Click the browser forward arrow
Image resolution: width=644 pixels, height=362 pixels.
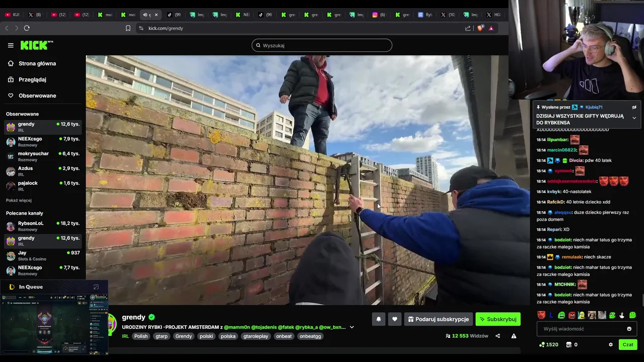pos(17,28)
